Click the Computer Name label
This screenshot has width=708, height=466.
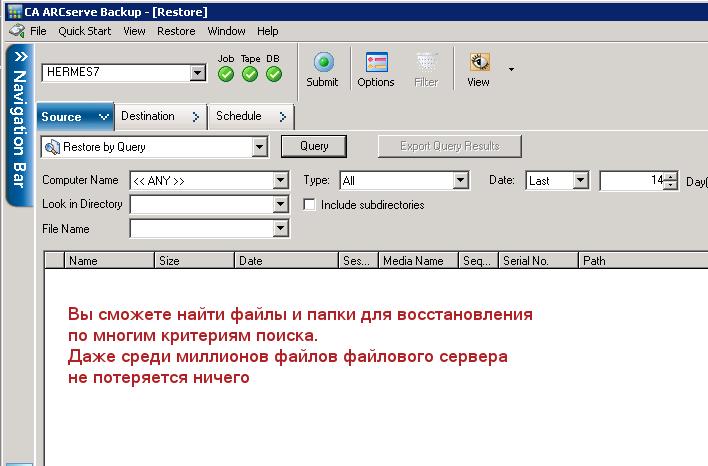(80, 180)
